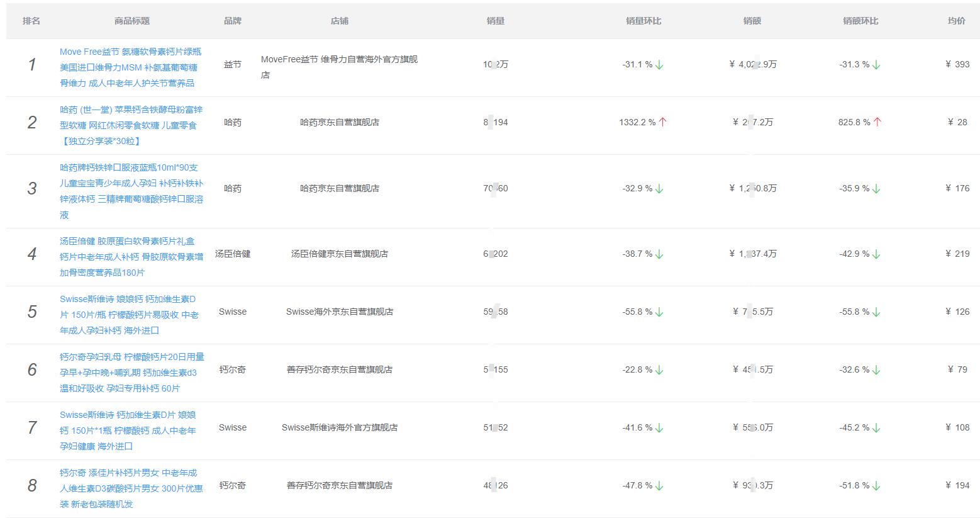
Task: Click the green down arrow next to -42.9 %
Action: [x=877, y=254]
